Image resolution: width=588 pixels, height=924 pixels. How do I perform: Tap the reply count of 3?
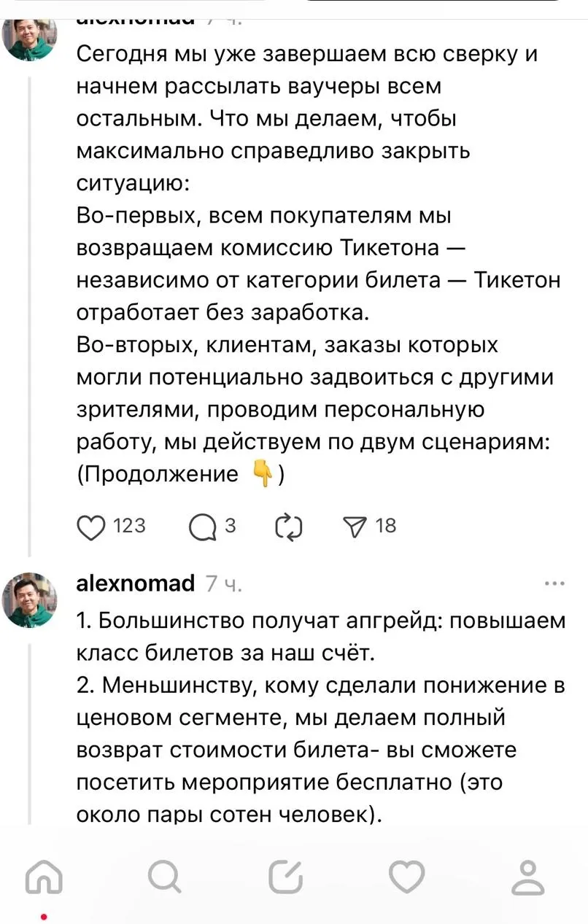point(230,526)
